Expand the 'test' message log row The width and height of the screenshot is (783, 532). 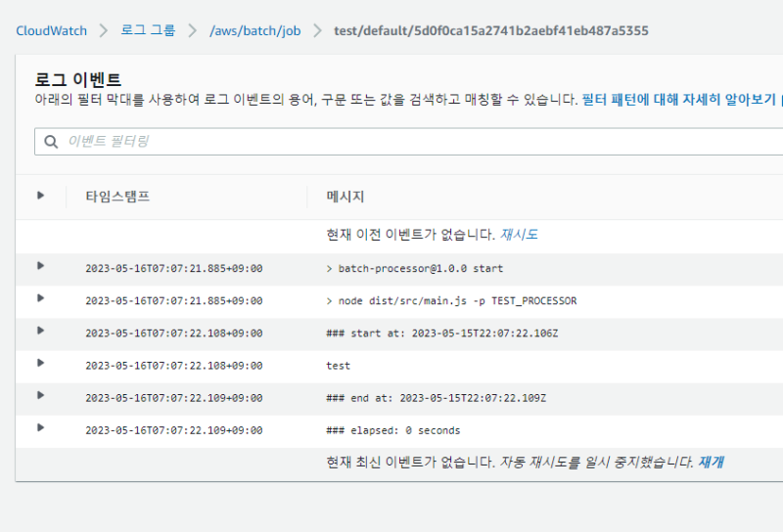pyautogui.click(x=40, y=363)
